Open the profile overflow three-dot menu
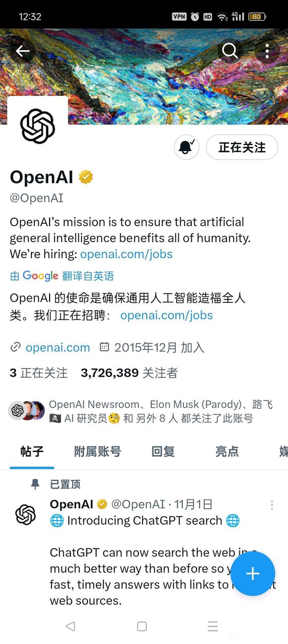 pos(267,51)
